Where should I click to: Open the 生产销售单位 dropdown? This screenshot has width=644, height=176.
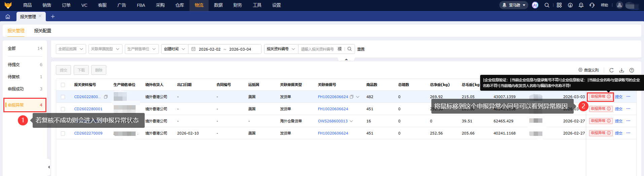click(142, 49)
